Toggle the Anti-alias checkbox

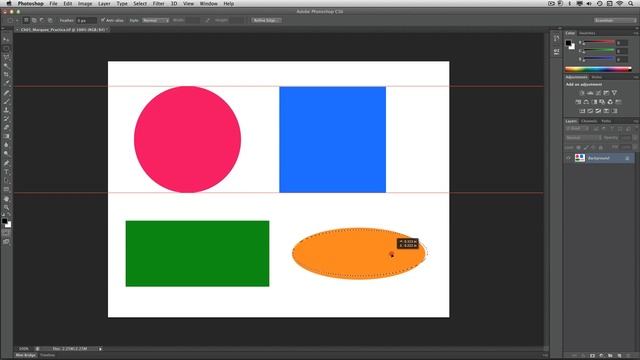[x=103, y=20]
